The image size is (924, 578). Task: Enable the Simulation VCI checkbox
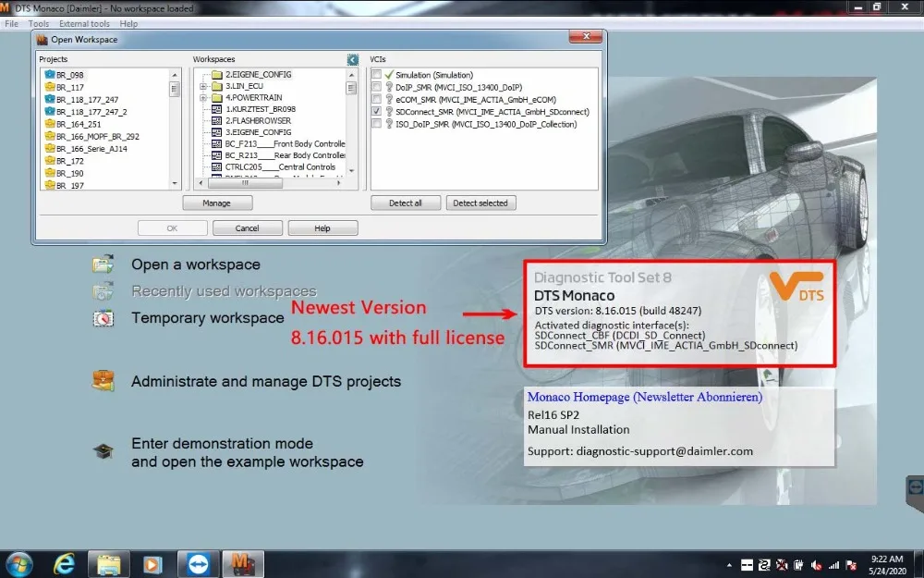coord(377,74)
